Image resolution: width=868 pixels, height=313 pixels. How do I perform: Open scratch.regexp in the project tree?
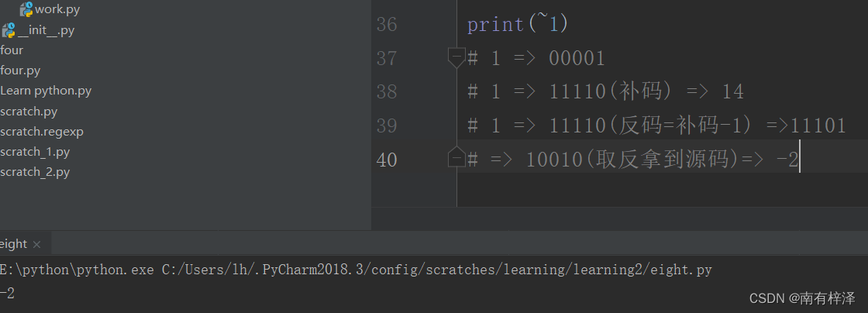point(42,132)
